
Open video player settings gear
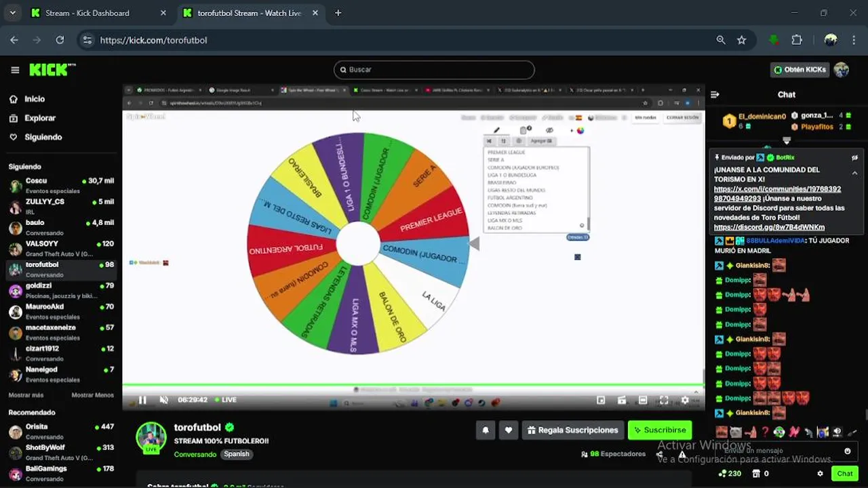tap(685, 400)
